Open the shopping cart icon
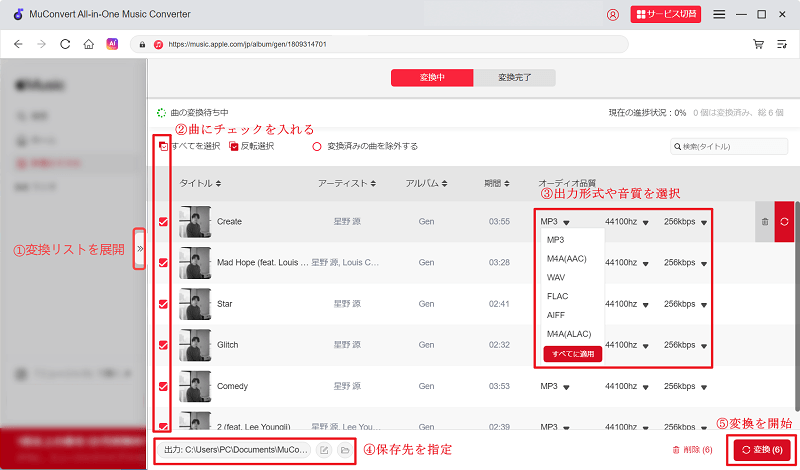This screenshot has height=470, width=800. coord(759,44)
